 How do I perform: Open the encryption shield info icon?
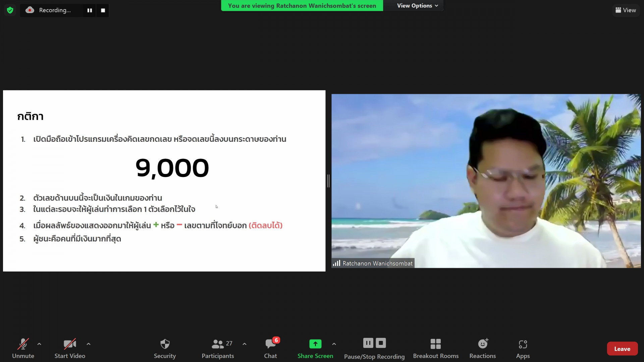coord(10,10)
